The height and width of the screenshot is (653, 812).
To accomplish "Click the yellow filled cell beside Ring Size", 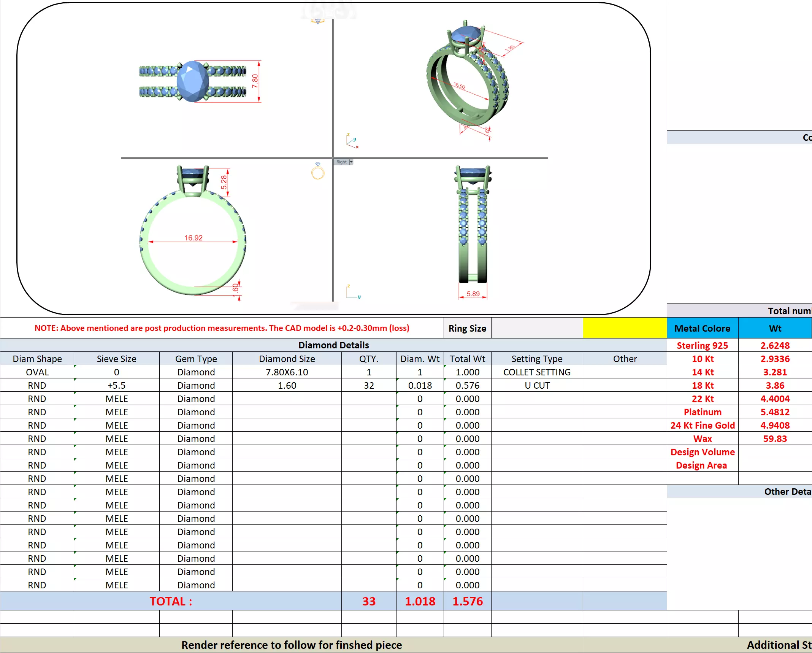I will click(625, 328).
